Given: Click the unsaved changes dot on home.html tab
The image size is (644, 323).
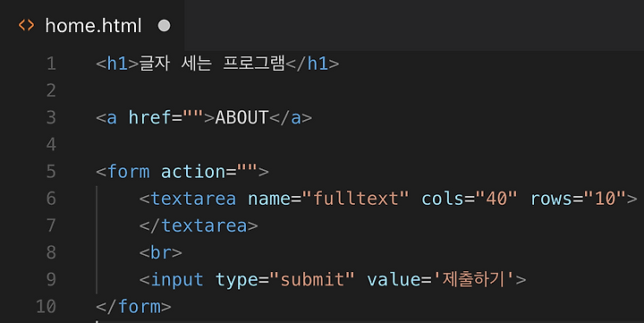Looking at the screenshot, I should [164, 26].
